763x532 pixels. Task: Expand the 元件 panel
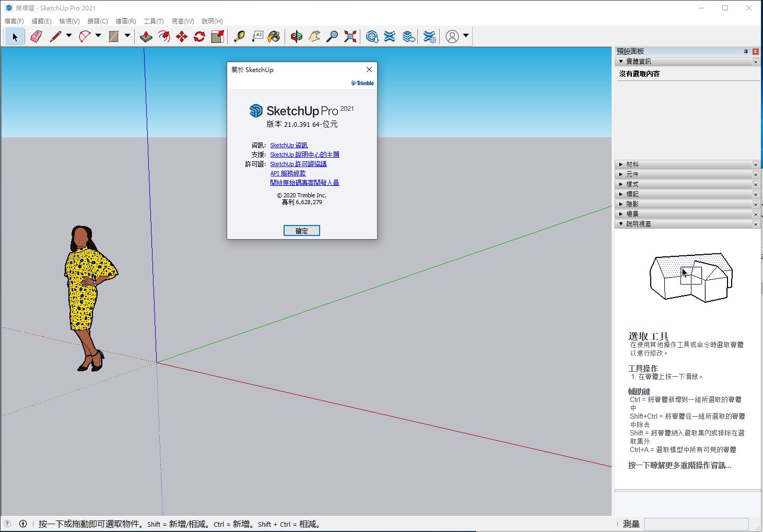(621, 174)
